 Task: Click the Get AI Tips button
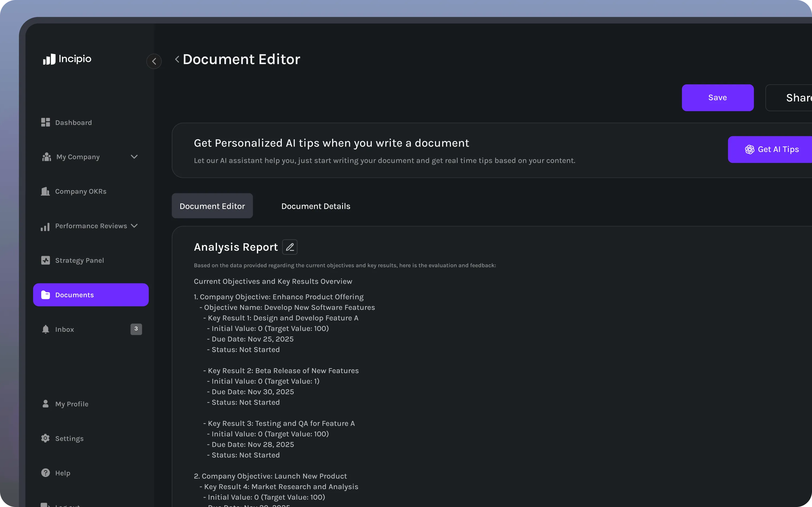click(x=772, y=150)
